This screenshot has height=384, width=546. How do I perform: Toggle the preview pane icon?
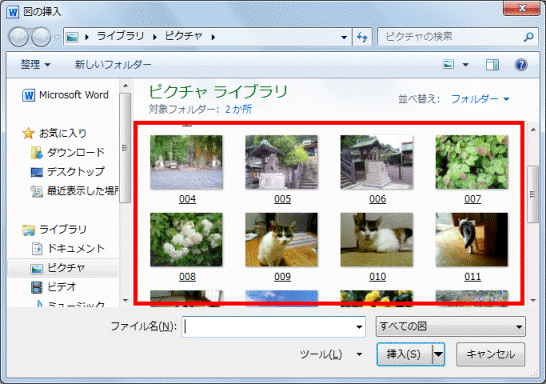(x=492, y=64)
